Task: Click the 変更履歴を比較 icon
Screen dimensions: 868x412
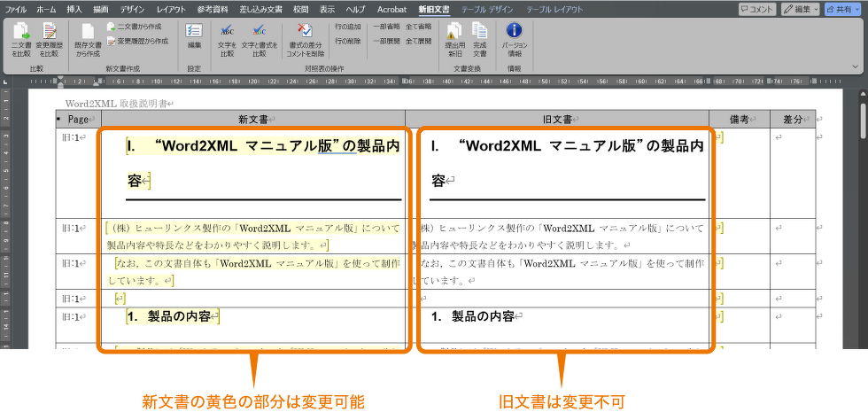Action: point(50,40)
